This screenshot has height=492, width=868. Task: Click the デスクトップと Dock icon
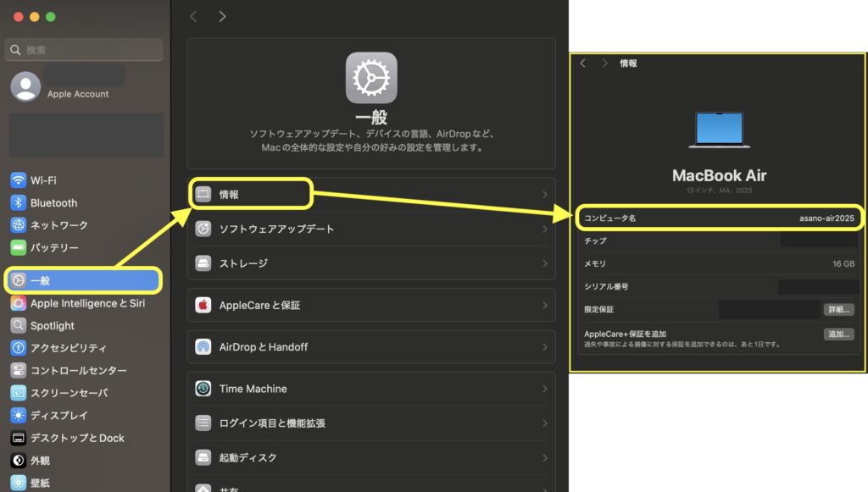(19, 438)
